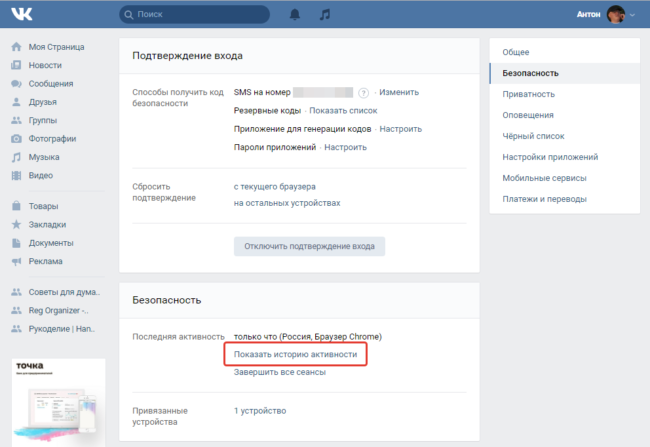Click Настроить for code generation app
Viewport: 650px width, 447px height.
click(x=400, y=129)
